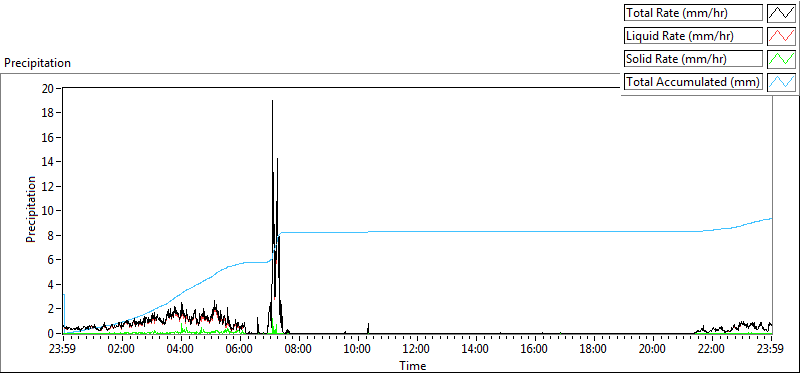The height and width of the screenshot is (373, 800).
Task: Click the 22:00 time axis label
Action: [x=712, y=350]
